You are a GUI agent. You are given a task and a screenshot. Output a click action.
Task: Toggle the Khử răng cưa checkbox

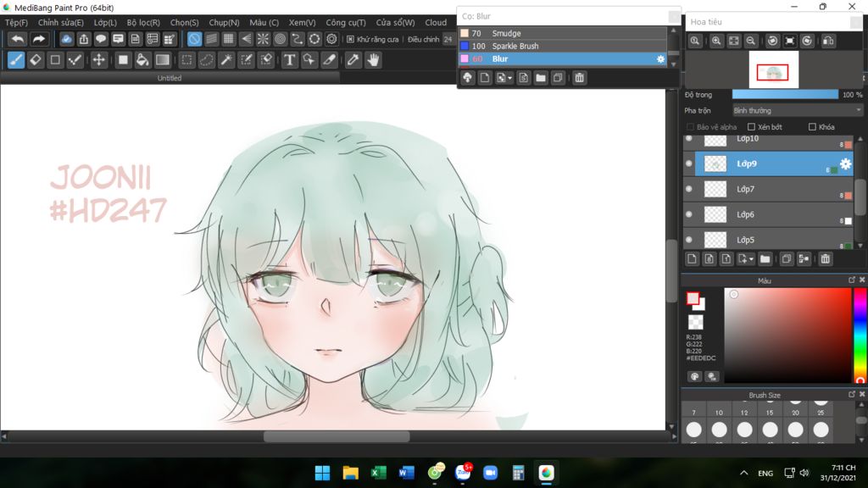pos(350,39)
